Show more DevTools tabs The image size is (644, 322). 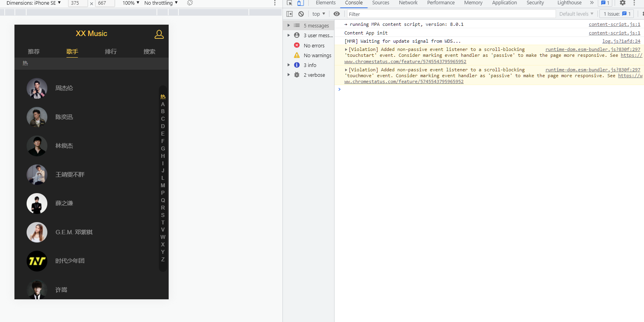pos(592,3)
